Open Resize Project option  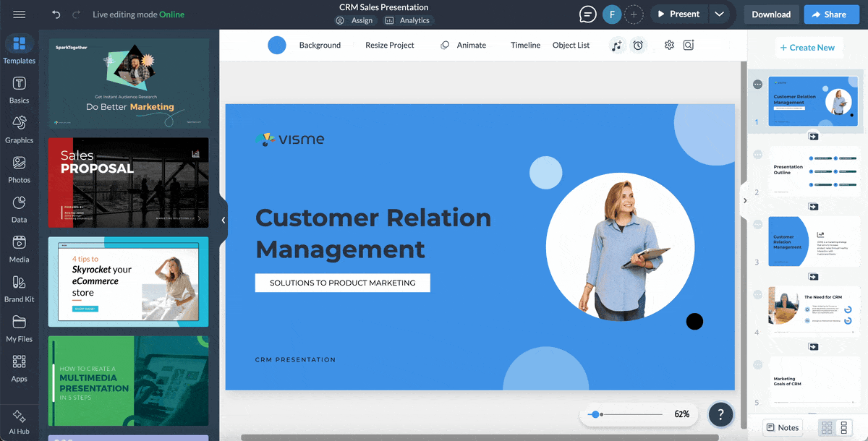point(390,45)
